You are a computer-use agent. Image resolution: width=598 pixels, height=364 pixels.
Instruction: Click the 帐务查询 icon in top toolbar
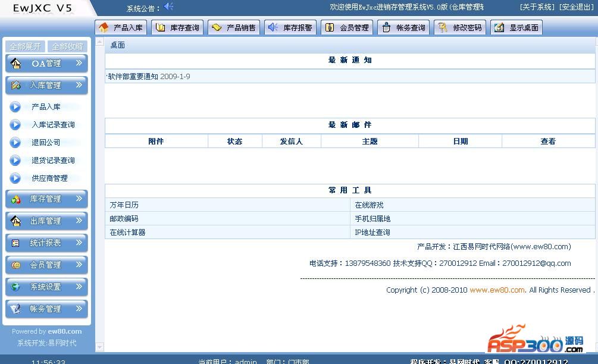pyautogui.click(x=386, y=28)
